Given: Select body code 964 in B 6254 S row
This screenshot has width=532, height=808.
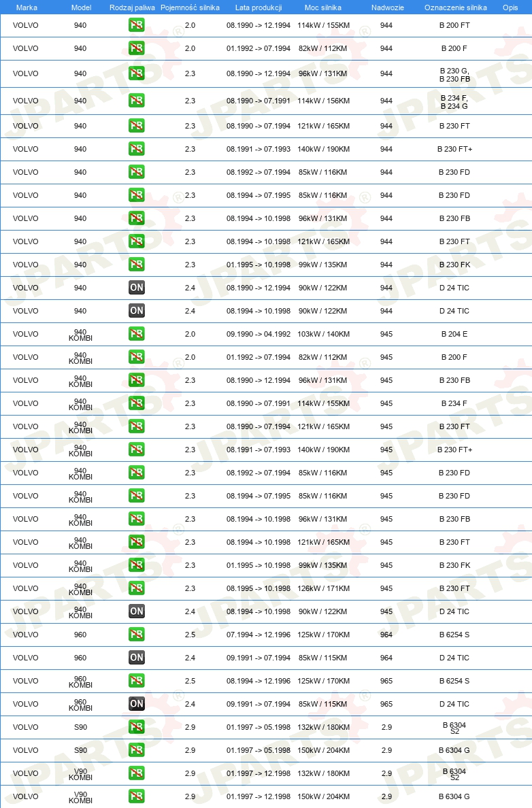Looking at the screenshot, I should pos(386,635).
